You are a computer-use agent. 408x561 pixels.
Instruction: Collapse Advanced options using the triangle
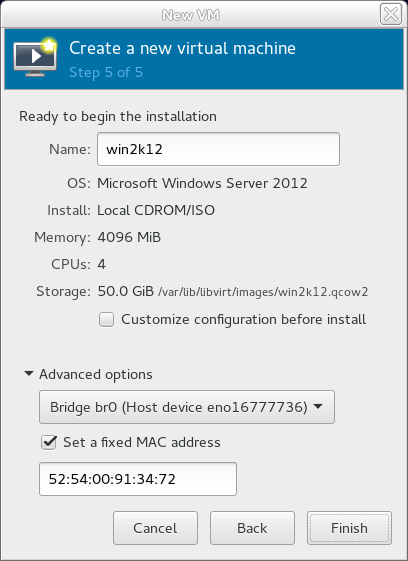[x=29, y=374]
